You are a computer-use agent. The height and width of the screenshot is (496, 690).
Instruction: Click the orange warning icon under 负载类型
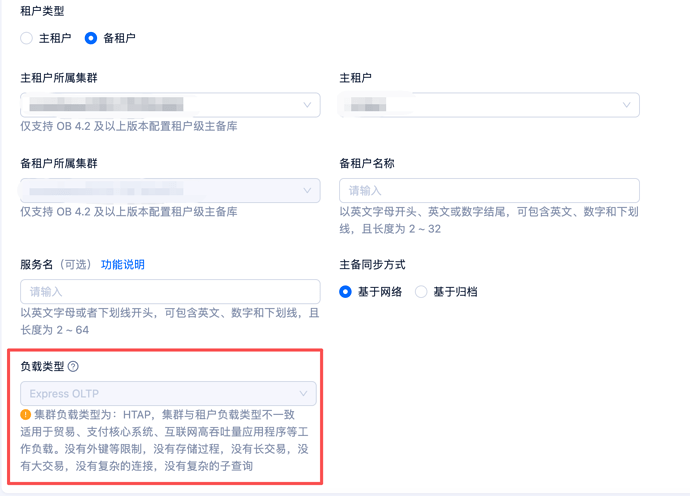coord(26,415)
